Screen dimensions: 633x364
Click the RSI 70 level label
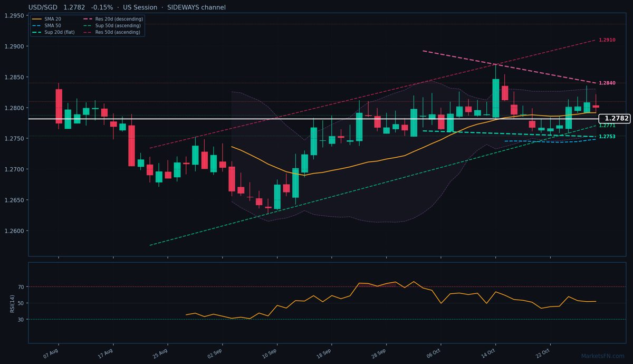22,287
